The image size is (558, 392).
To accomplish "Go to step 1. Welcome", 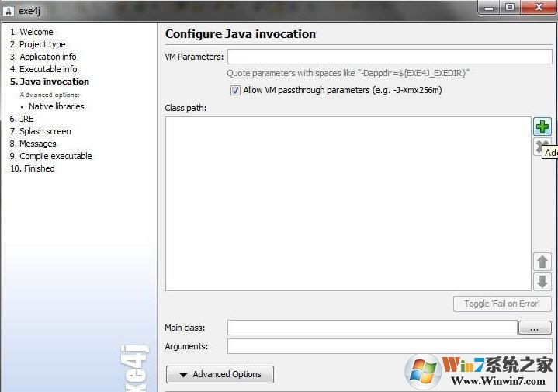I will coord(32,32).
